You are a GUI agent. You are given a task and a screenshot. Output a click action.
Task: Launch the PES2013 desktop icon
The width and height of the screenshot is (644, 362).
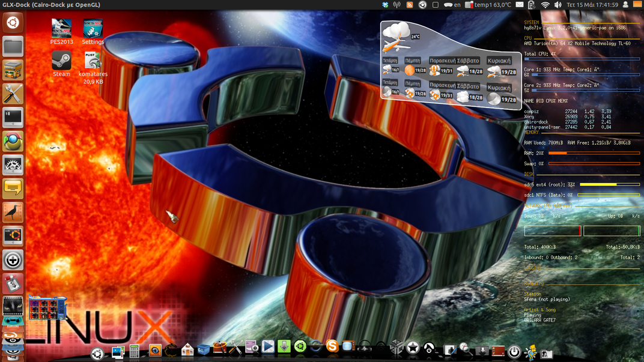pos(61,29)
